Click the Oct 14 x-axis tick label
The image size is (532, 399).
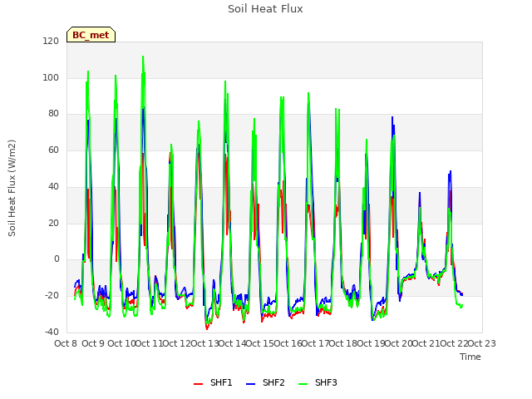(232, 343)
